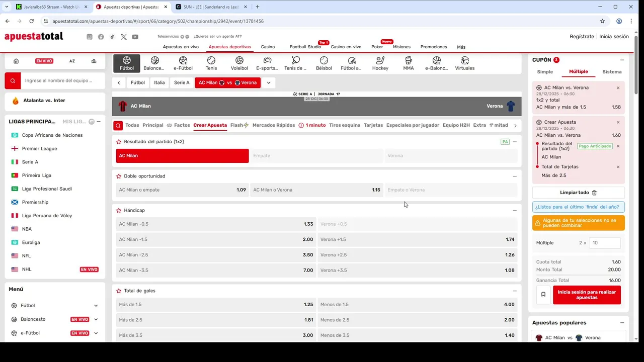Toggle the EN VIVO live filter
This screenshot has width=644, height=362.
[x=44, y=61]
